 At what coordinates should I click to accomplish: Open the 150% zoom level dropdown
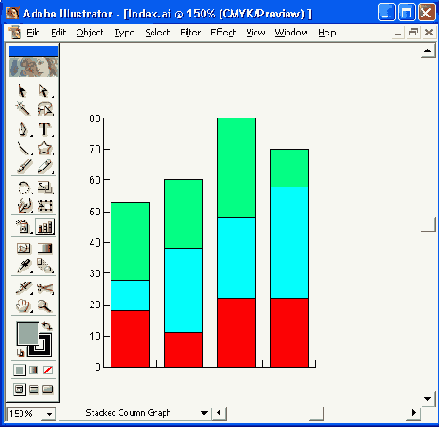tap(49, 414)
